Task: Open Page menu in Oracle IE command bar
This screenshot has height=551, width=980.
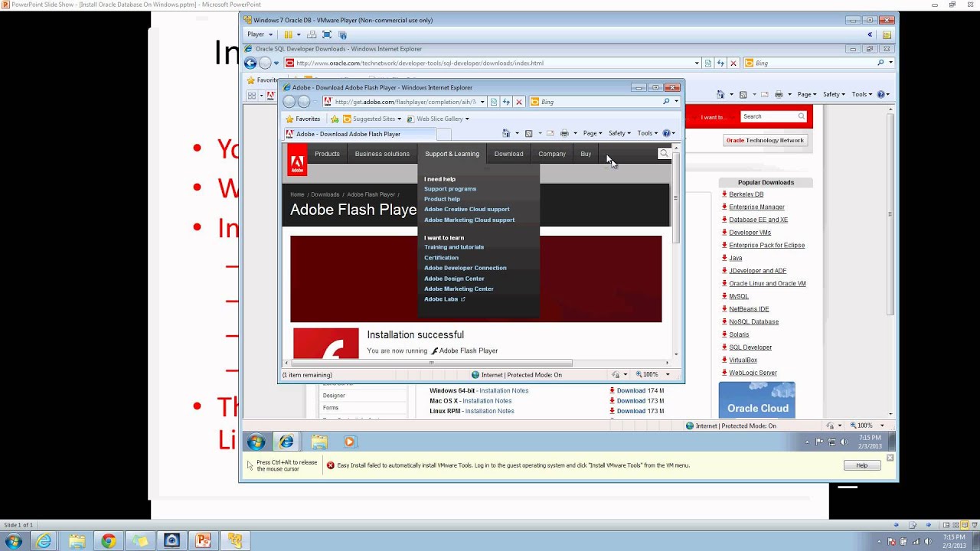Action: pyautogui.click(x=807, y=94)
